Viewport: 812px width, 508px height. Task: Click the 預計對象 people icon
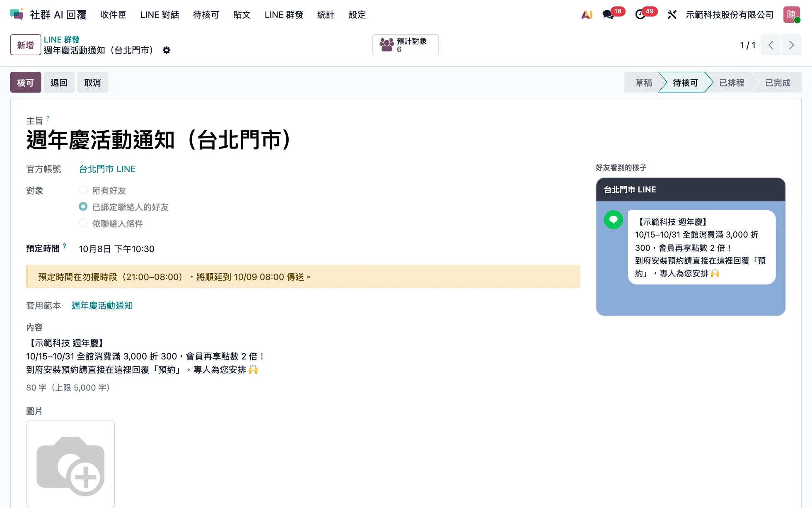[387, 45]
